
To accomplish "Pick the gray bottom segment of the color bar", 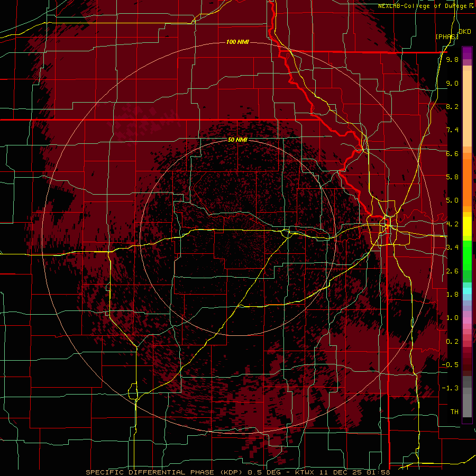I will 467,404.
